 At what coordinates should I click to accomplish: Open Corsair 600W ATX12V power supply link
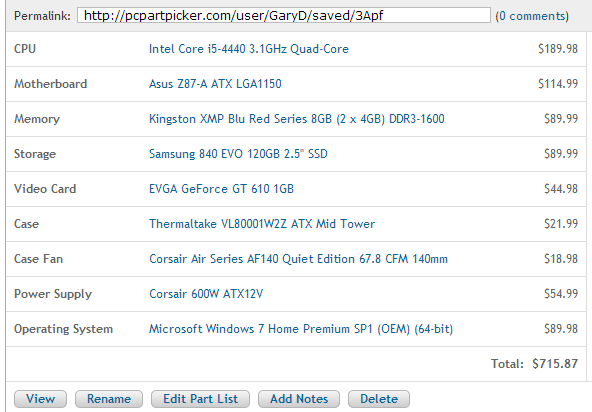[206, 293]
